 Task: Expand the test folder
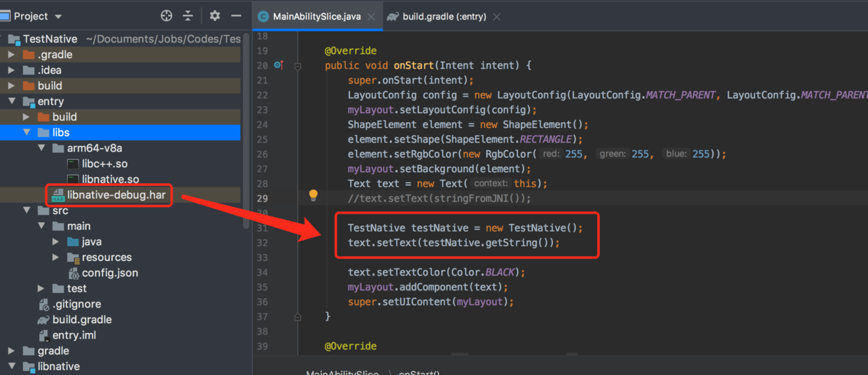(42, 288)
